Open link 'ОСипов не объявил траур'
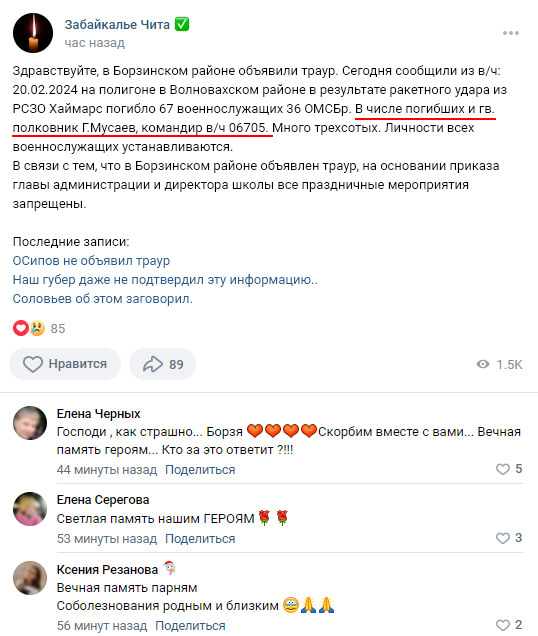Image resolution: width=538 pixels, height=636 pixels. (x=91, y=261)
